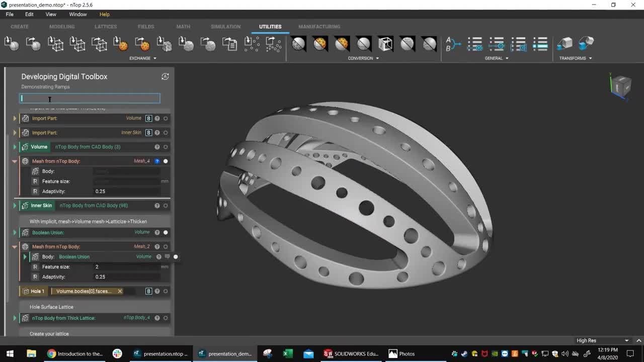Toggle visibility circle on Import Part Volume row
The image size is (644, 362).
pyautogui.click(x=166, y=118)
